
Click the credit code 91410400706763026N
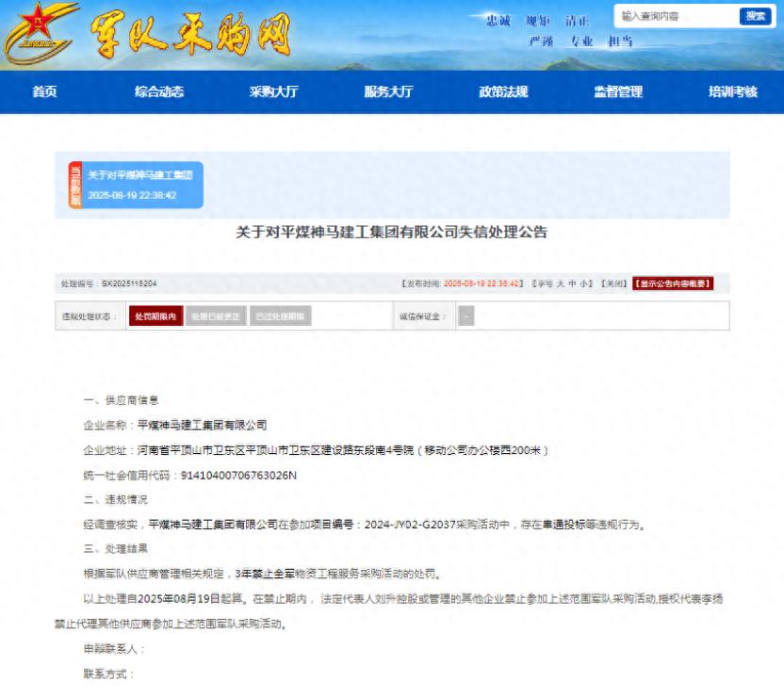(x=238, y=476)
